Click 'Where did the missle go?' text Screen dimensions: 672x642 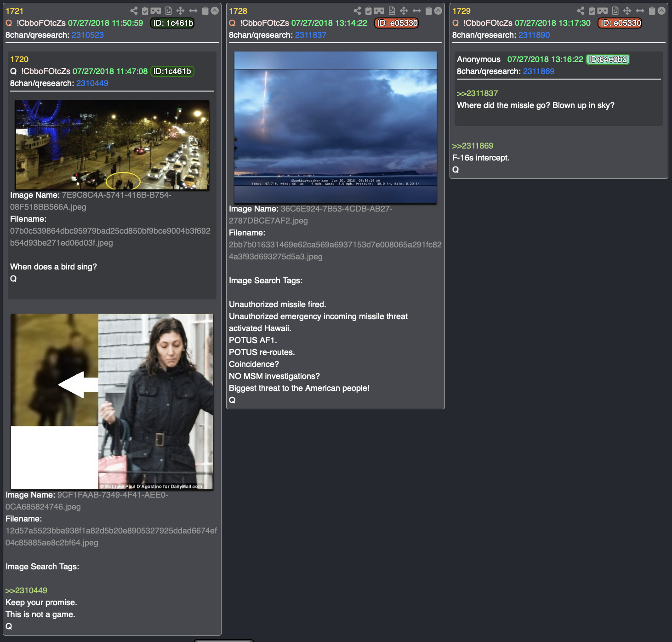click(x=503, y=105)
